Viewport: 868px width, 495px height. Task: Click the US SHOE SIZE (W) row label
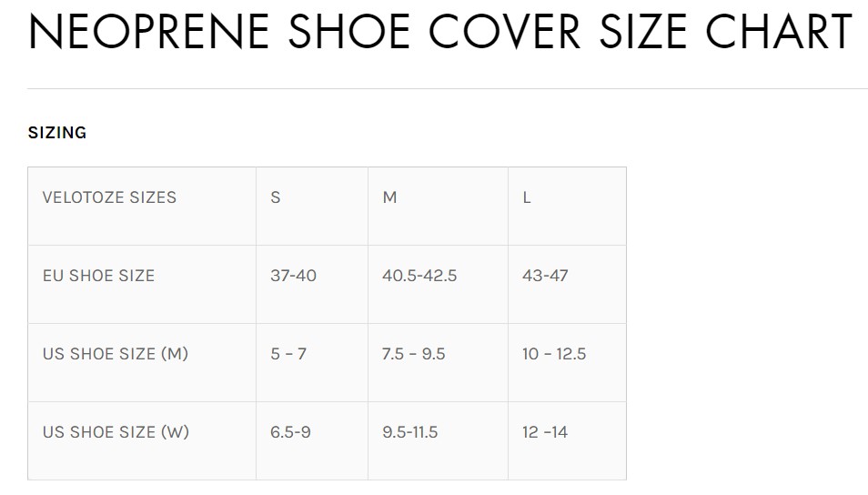click(116, 432)
